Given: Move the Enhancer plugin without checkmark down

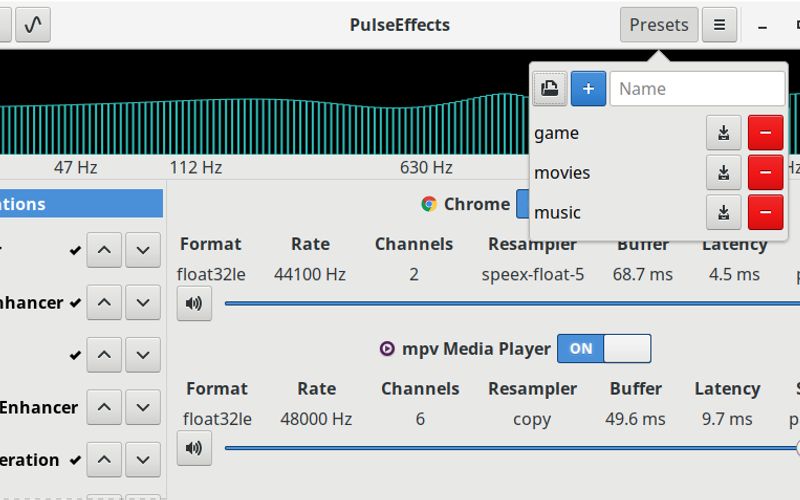Looking at the screenshot, I should [143, 407].
